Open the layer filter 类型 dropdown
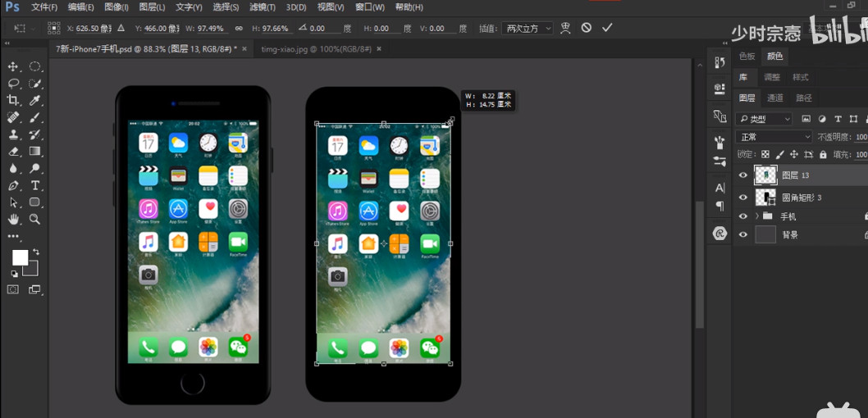The height and width of the screenshot is (418, 868). (765, 119)
